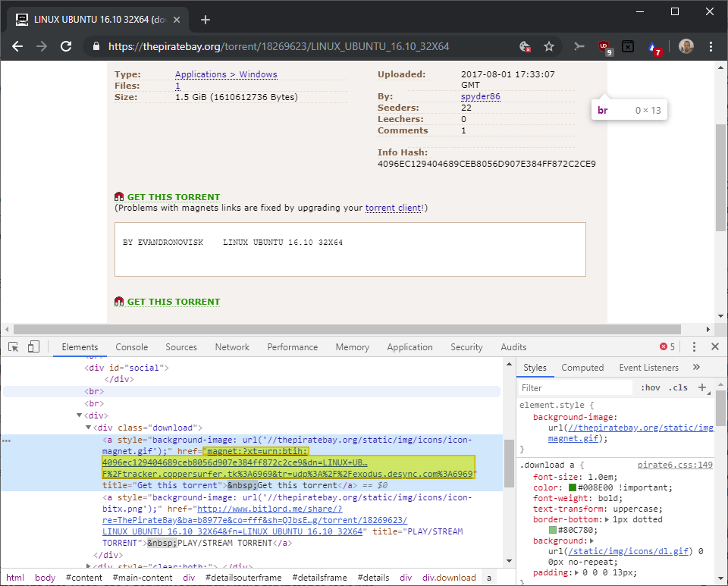Click the plus icon to add new style rule
This screenshot has height=586, width=728.
click(x=702, y=387)
